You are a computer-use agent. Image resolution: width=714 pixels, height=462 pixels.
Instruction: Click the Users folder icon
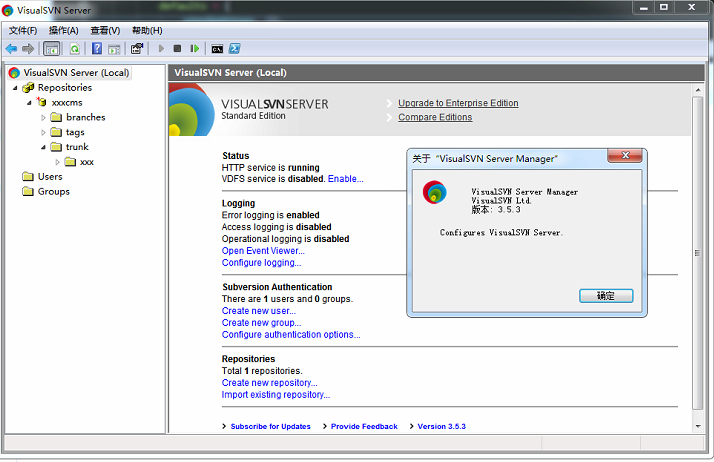point(28,177)
